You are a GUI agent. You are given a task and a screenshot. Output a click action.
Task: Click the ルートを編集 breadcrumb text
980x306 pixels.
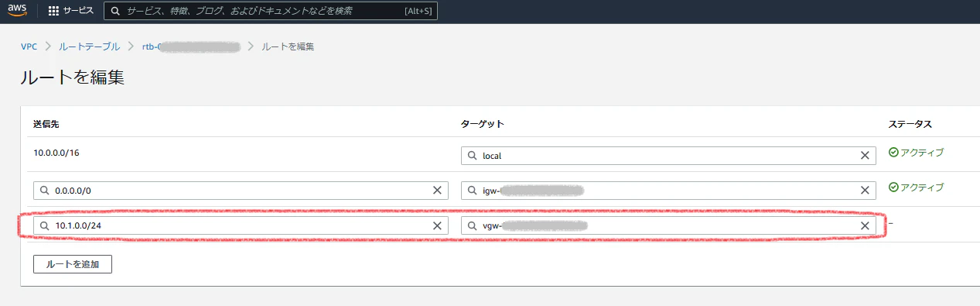[287, 46]
